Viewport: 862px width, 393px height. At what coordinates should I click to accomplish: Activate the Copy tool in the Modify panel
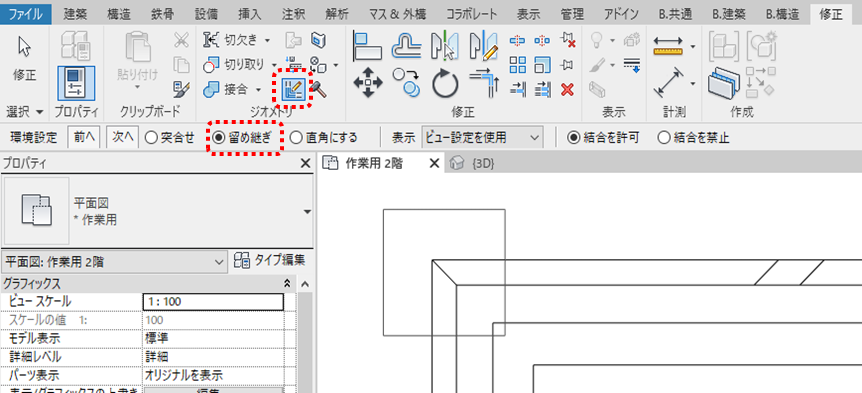click(406, 82)
